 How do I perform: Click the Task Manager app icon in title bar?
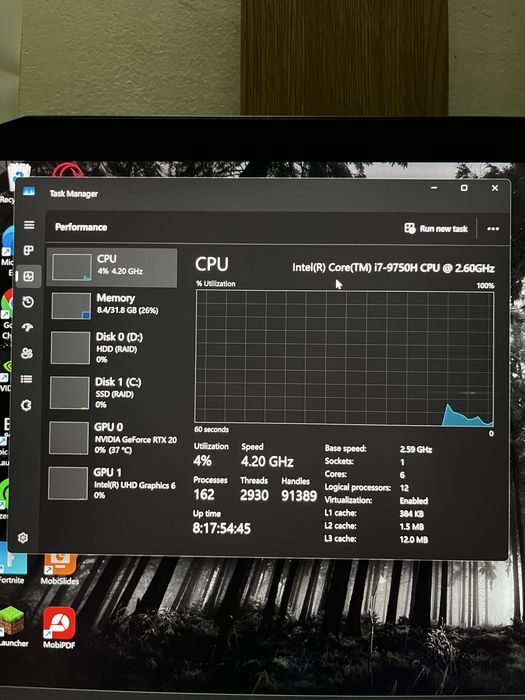point(29,192)
